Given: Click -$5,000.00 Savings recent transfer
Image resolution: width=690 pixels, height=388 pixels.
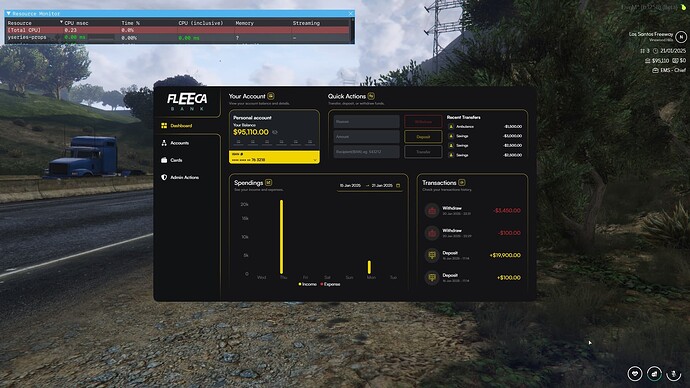Looking at the screenshot, I should click(484, 136).
